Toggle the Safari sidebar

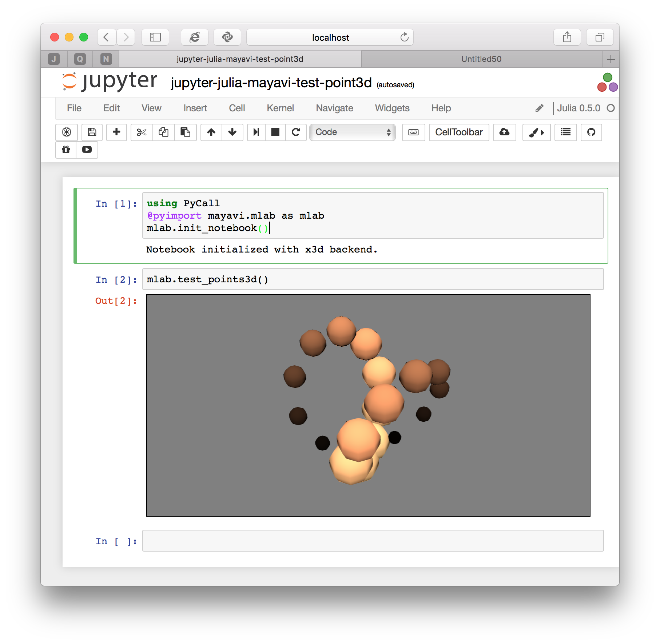point(155,37)
